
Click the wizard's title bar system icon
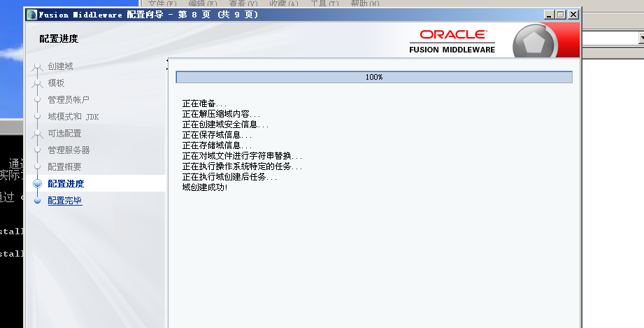(x=31, y=15)
